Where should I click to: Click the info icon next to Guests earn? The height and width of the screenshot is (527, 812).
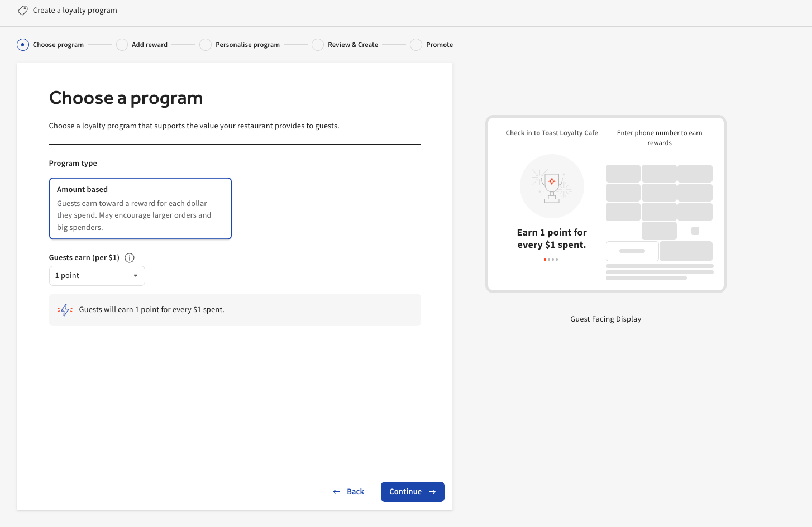pos(129,257)
